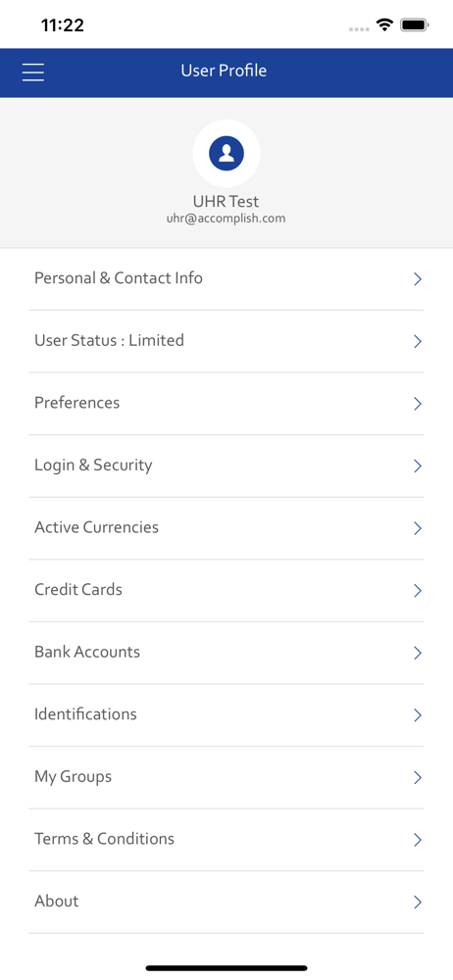Tap the user avatar profile icon

226,153
